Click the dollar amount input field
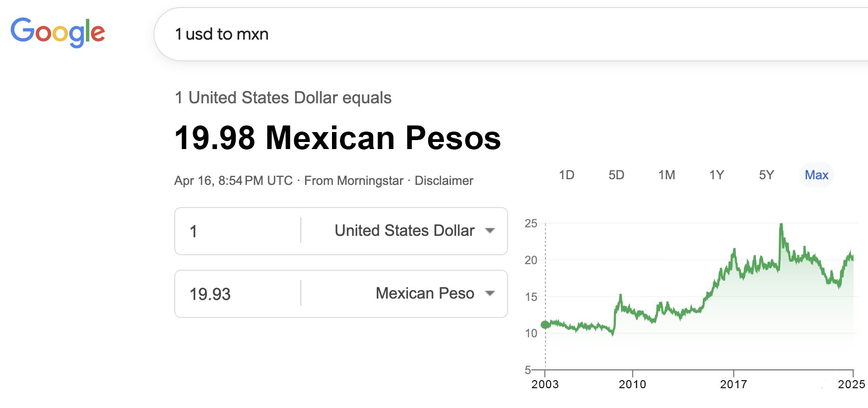 [238, 231]
